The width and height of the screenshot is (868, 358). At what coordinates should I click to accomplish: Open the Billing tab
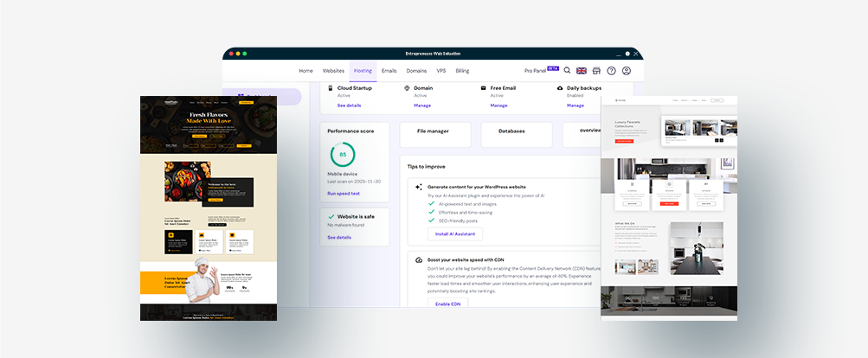click(x=462, y=71)
